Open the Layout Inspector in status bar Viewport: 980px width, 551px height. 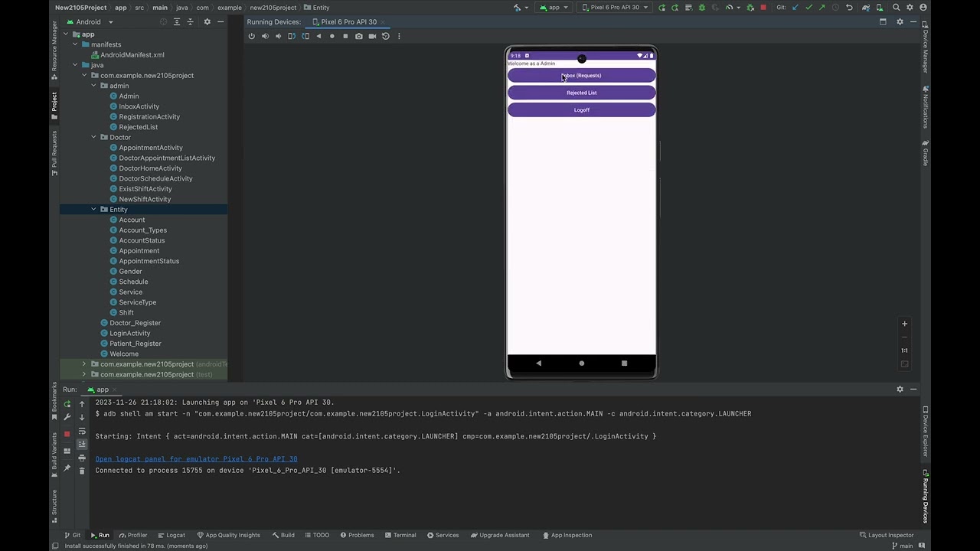point(887,535)
